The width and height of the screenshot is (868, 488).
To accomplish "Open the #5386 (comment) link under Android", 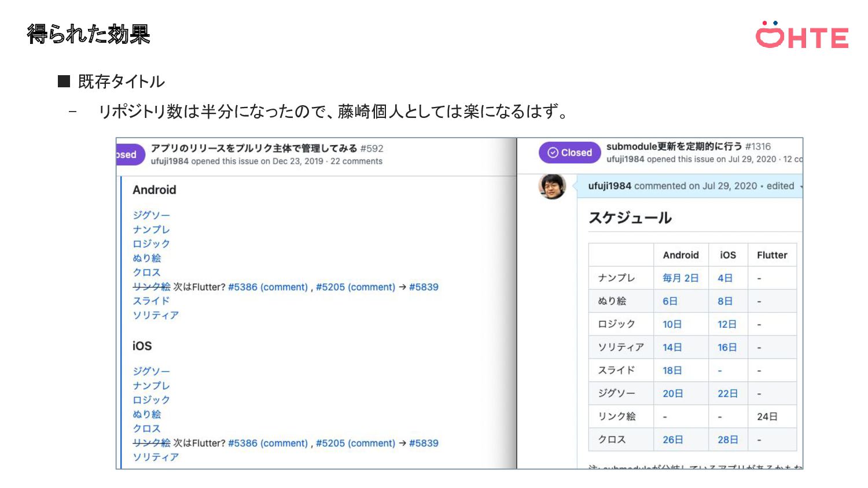I will click(268, 287).
